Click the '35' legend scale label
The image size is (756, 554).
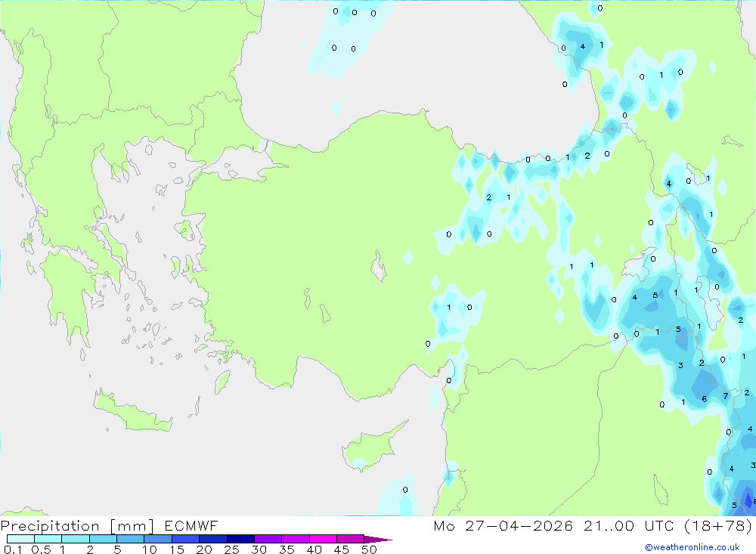point(287,549)
